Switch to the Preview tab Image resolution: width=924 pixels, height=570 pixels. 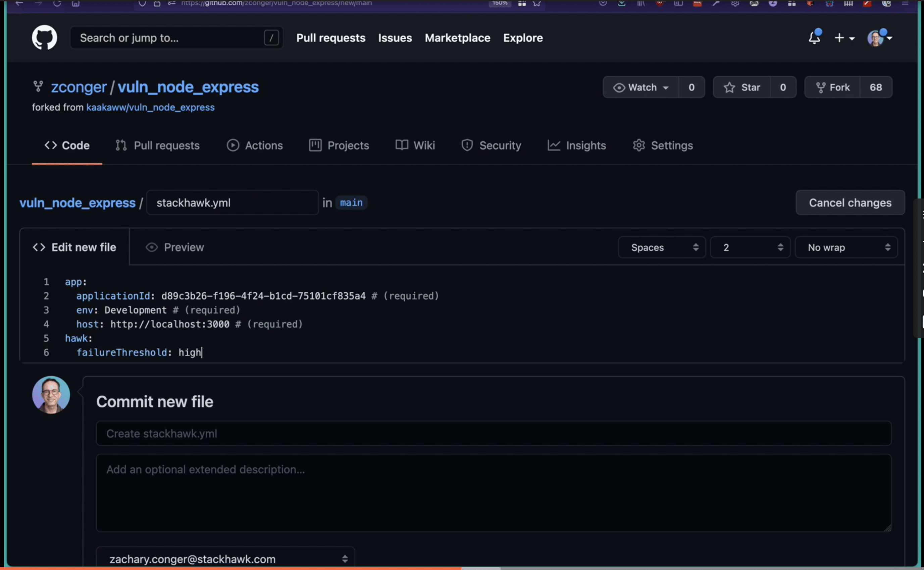174,247
